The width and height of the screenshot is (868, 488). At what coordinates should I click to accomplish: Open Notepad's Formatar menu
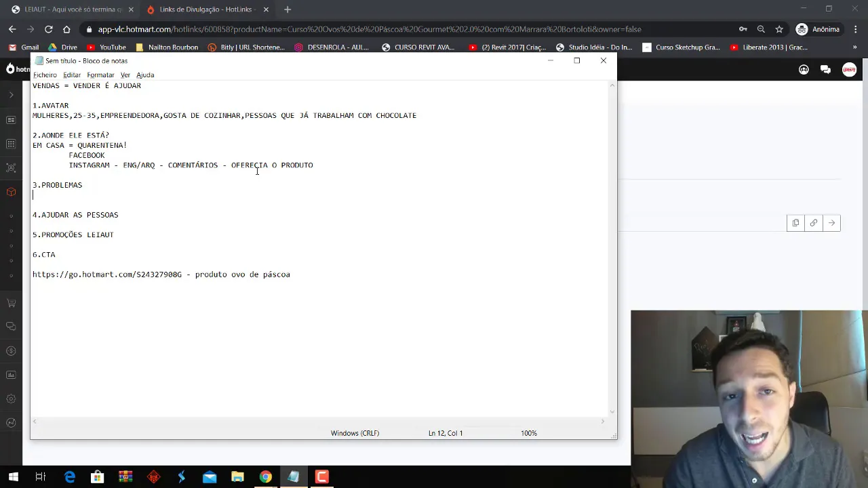pos(100,75)
